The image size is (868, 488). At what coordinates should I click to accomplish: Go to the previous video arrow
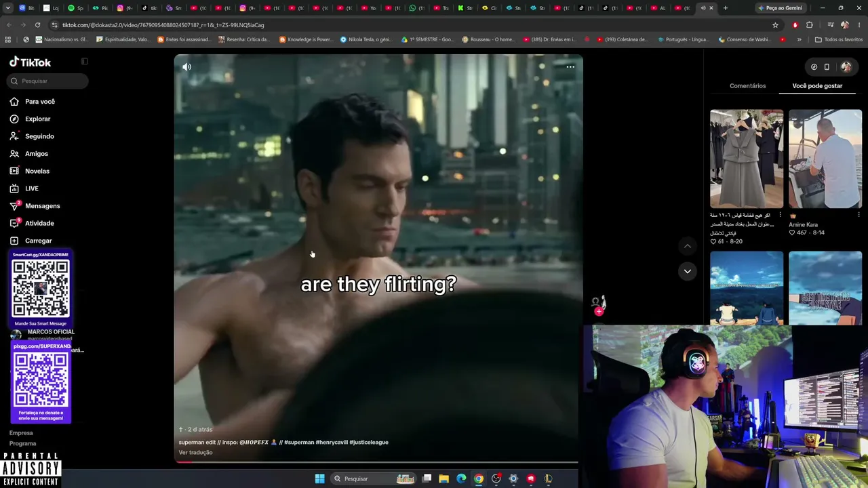click(687, 246)
